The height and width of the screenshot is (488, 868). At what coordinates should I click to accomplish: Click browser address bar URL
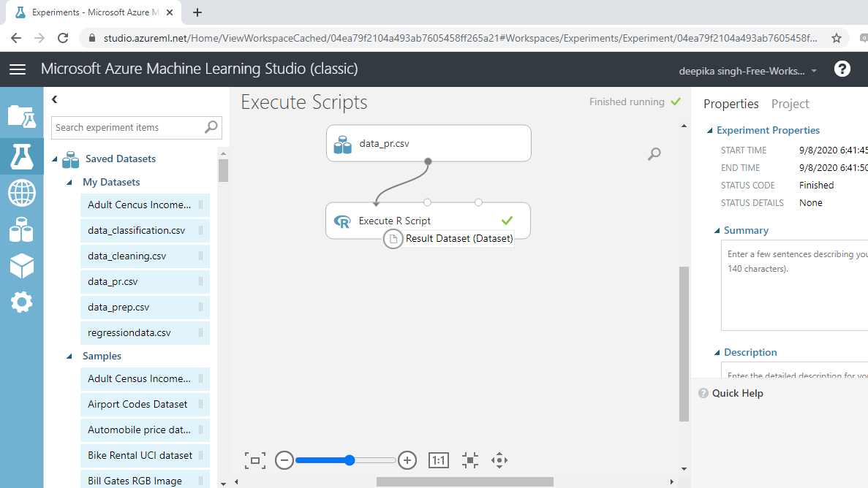click(x=459, y=38)
